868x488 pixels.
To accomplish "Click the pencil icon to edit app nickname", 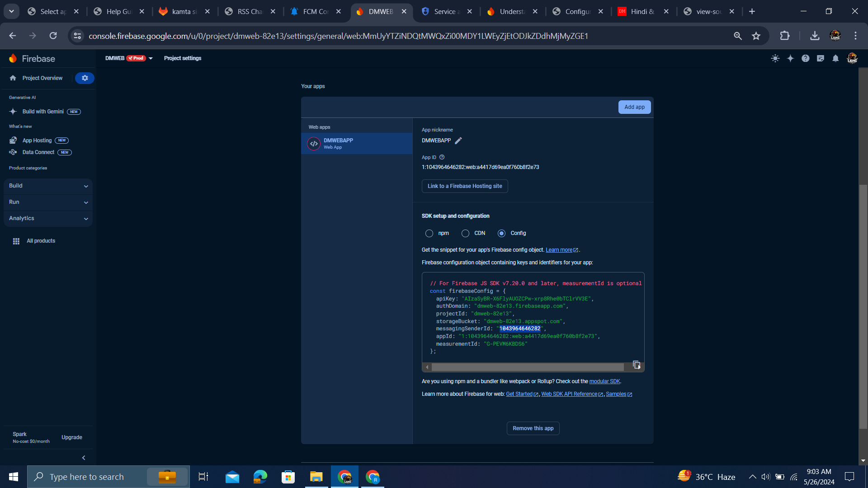I will pos(458,141).
